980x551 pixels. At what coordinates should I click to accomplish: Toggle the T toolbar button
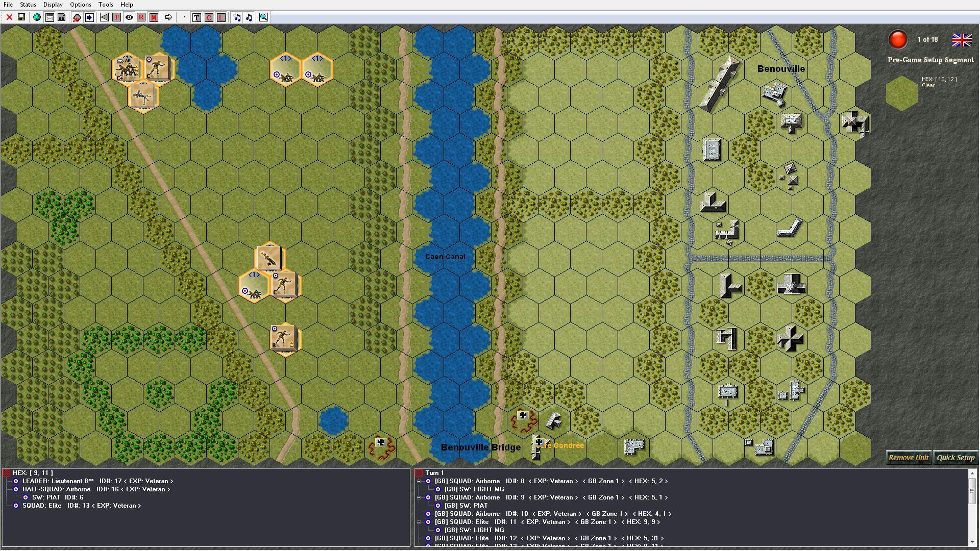click(197, 17)
